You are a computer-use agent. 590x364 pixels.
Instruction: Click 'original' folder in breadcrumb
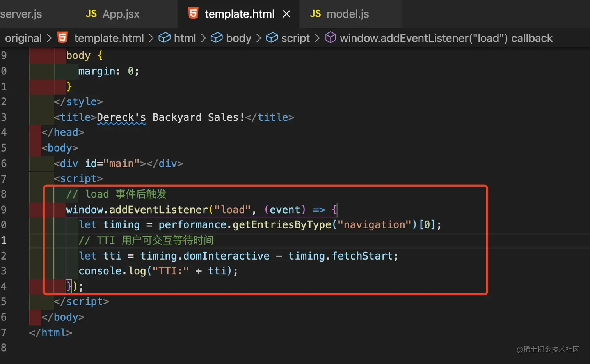point(23,38)
